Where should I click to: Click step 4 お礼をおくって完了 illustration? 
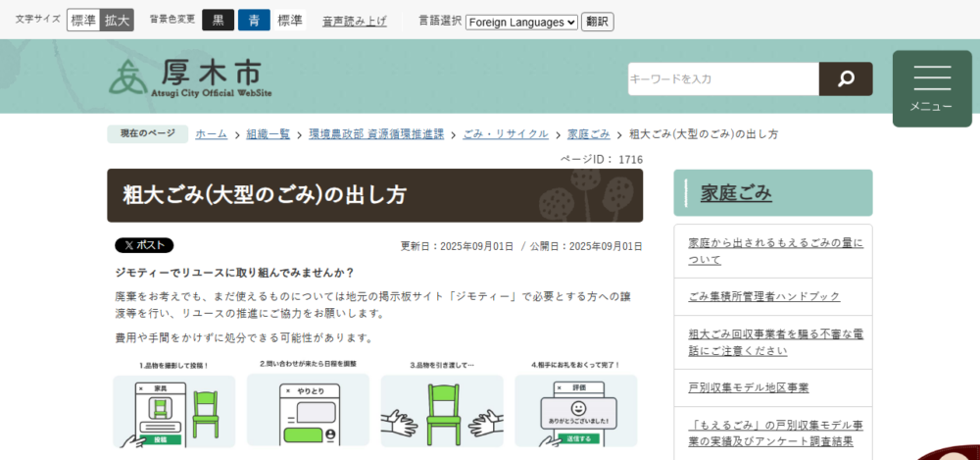575,404
